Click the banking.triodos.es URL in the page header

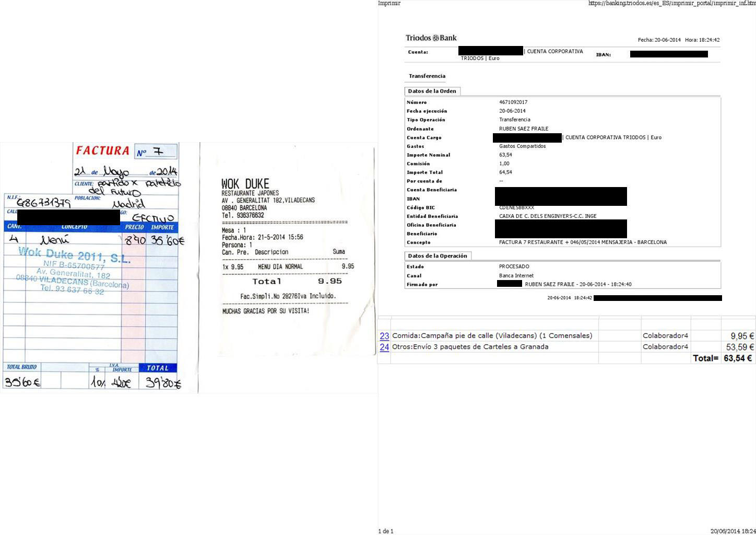(672, 4)
